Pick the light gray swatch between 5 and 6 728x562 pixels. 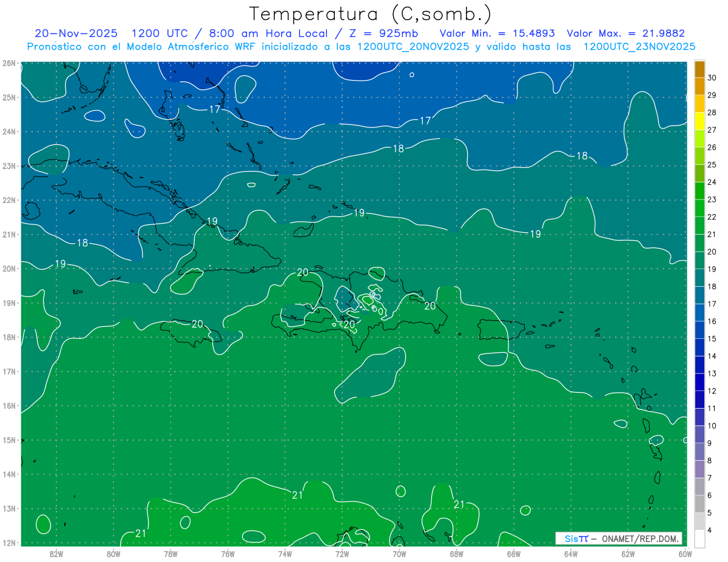699,504
